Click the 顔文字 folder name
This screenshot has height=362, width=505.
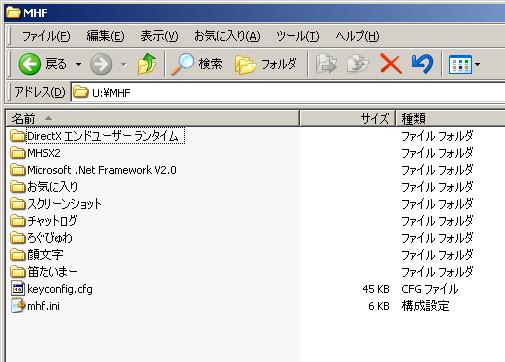[x=45, y=255]
